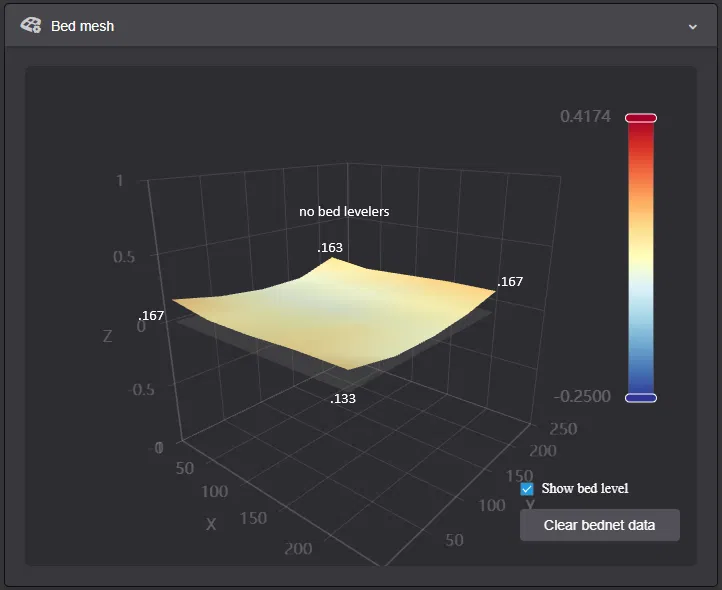Uncheck the Show bed level checkbox
This screenshot has width=722, height=590.
coord(527,489)
